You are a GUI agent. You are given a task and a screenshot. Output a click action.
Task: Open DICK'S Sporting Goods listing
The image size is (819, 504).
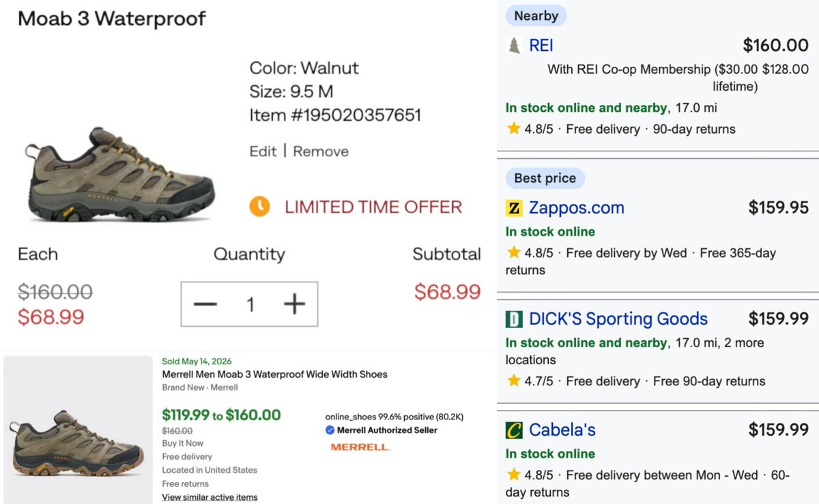(x=618, y=319)
